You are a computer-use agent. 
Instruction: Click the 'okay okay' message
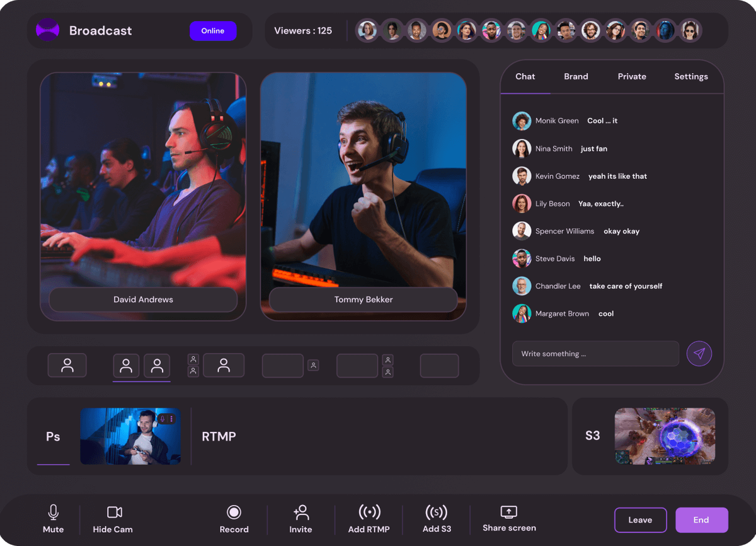(621, 231)
